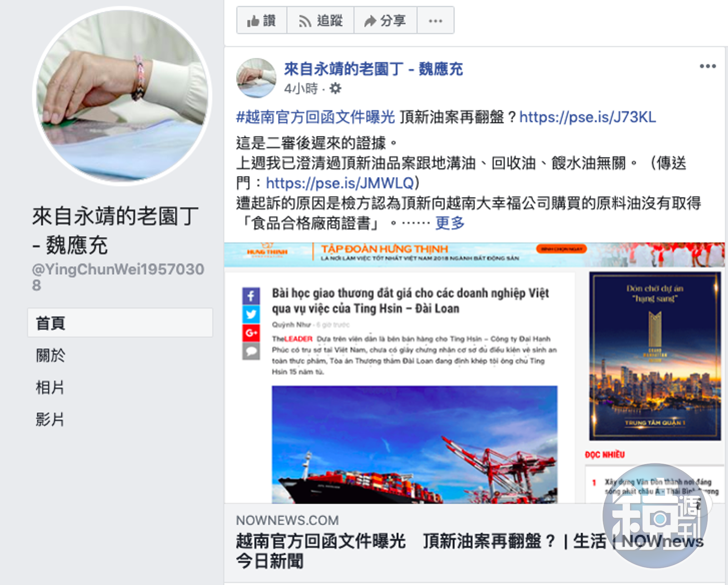
Task: Open the 關於 section in the sidebar
Action: pos(51,355)
